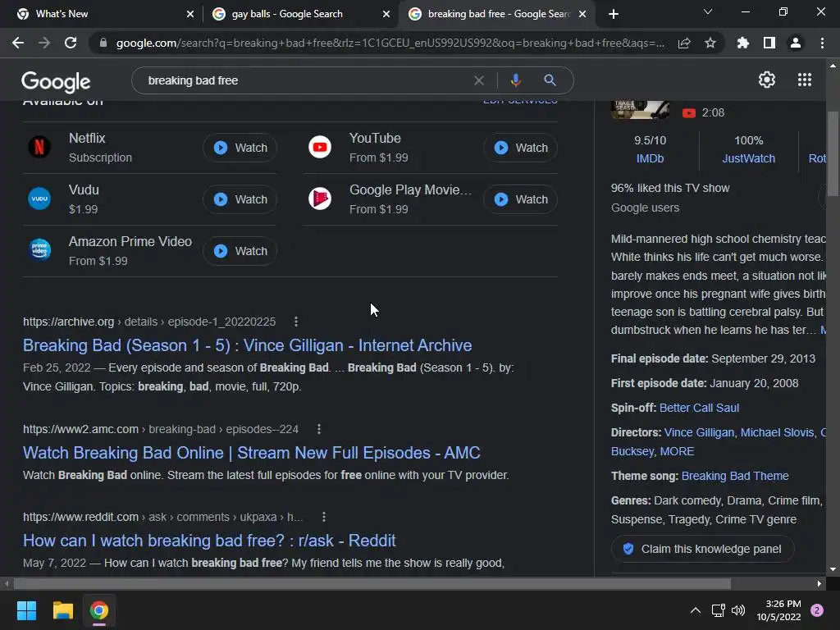Click the Google Play Movies logo
The image size is (840, 630).
point(320,199)
